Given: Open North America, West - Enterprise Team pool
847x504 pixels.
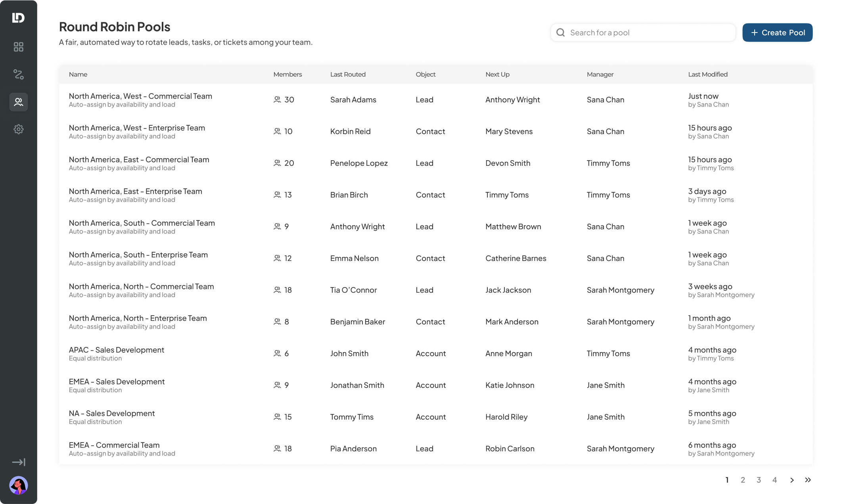Looking at the screenshot, I should 137,128.
